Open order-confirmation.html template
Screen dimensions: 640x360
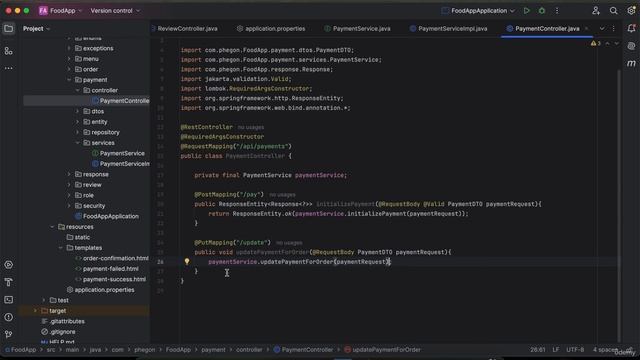[x=116, y=258]
